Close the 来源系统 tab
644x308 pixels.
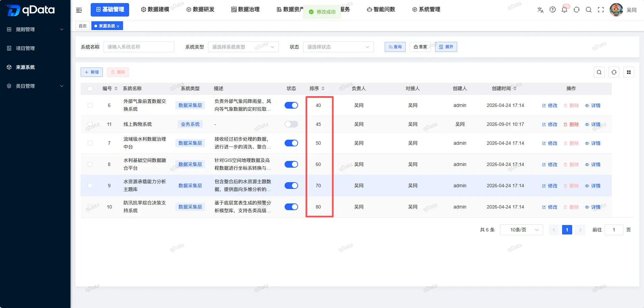pos(118,26)
